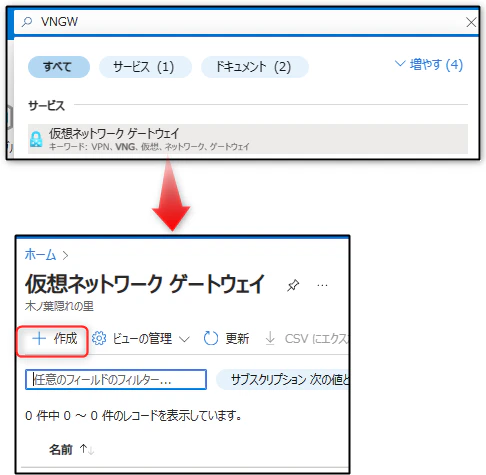Open 仮想ネットワーク ゲートウェイ service result
The image size is (486, 475).
[248, 139]
